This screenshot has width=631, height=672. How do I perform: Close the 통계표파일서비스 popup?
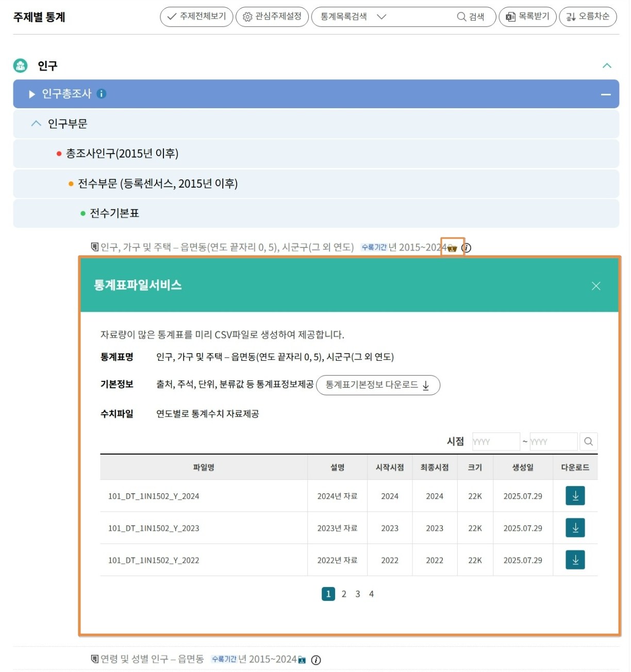(x=596, y=286)
